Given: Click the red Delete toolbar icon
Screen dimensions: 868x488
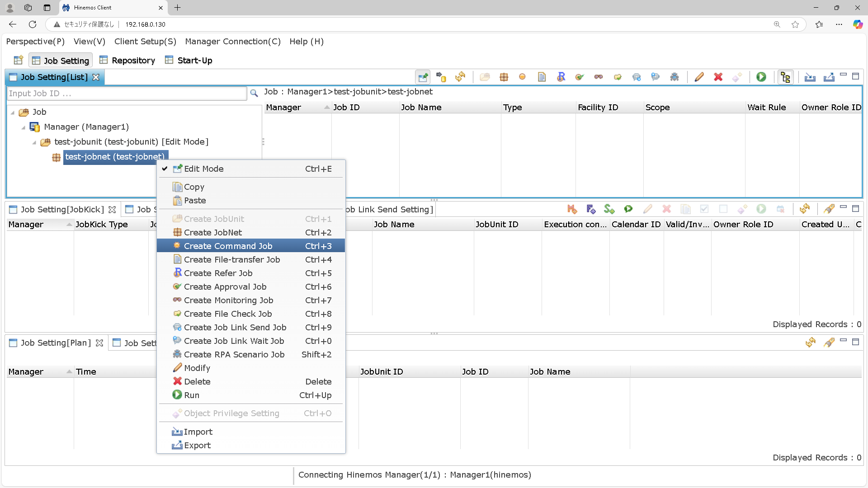Looking at the screenshot, I should 718,77.
